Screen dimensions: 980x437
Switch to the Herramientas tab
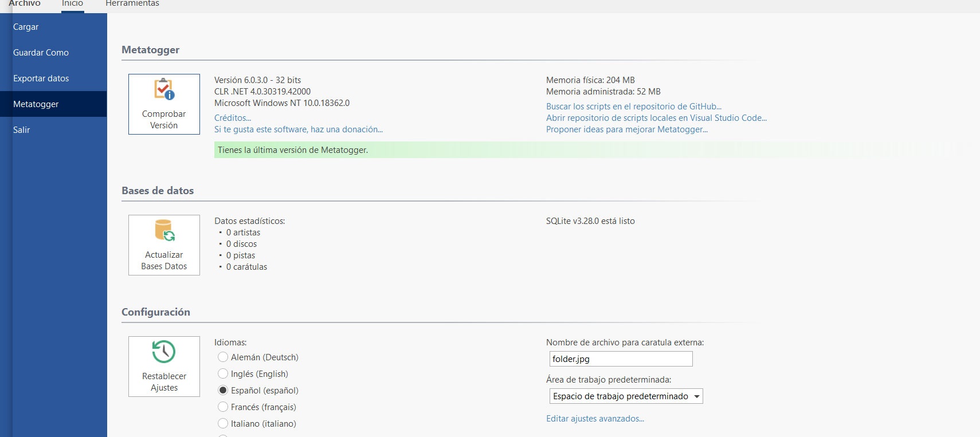click(132, 3)
